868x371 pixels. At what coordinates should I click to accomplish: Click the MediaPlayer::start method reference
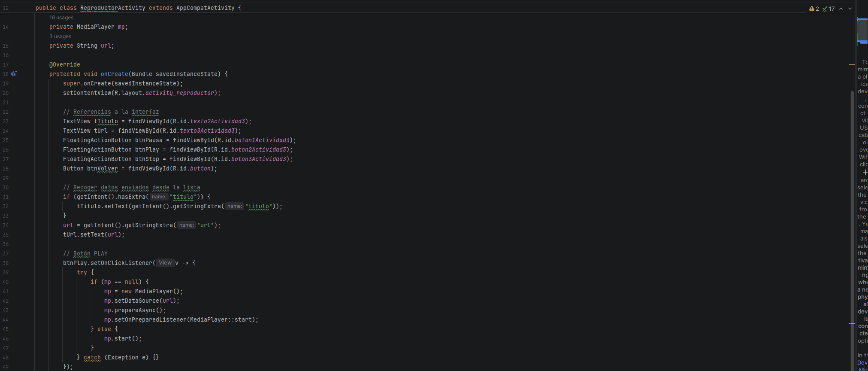pos(221,320)
